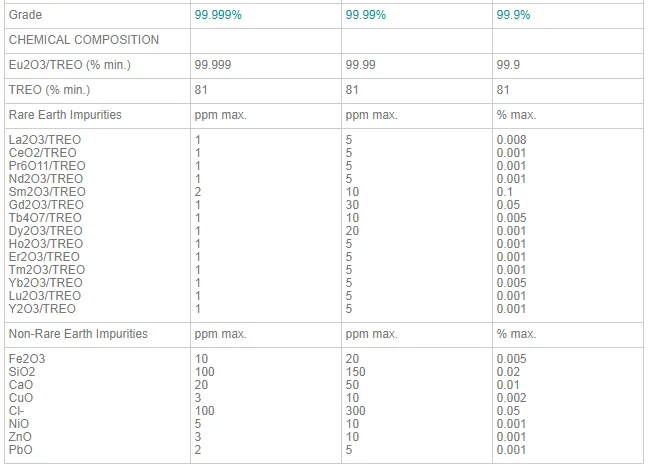
Task: Click the SiO2 impurity label
Action: click(22, 371)
